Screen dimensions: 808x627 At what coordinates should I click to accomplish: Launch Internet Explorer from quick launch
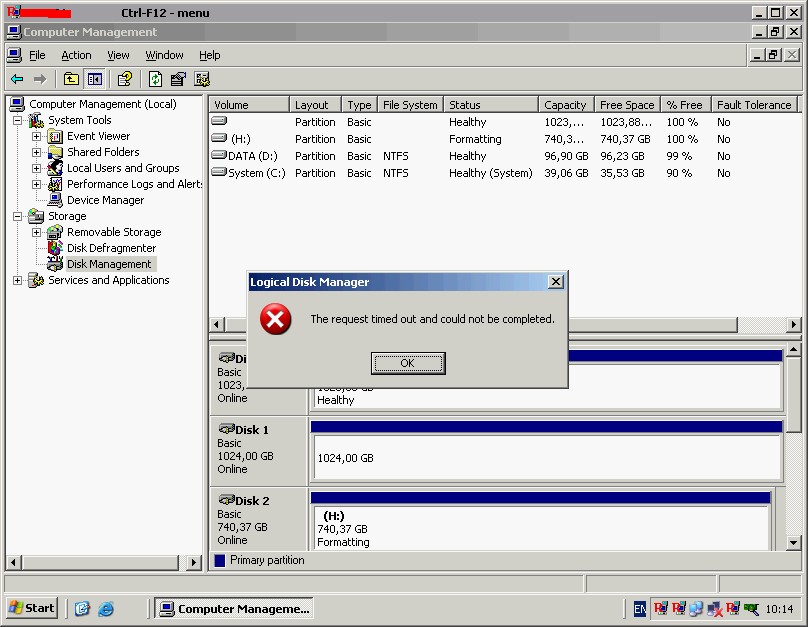(105, 608)
